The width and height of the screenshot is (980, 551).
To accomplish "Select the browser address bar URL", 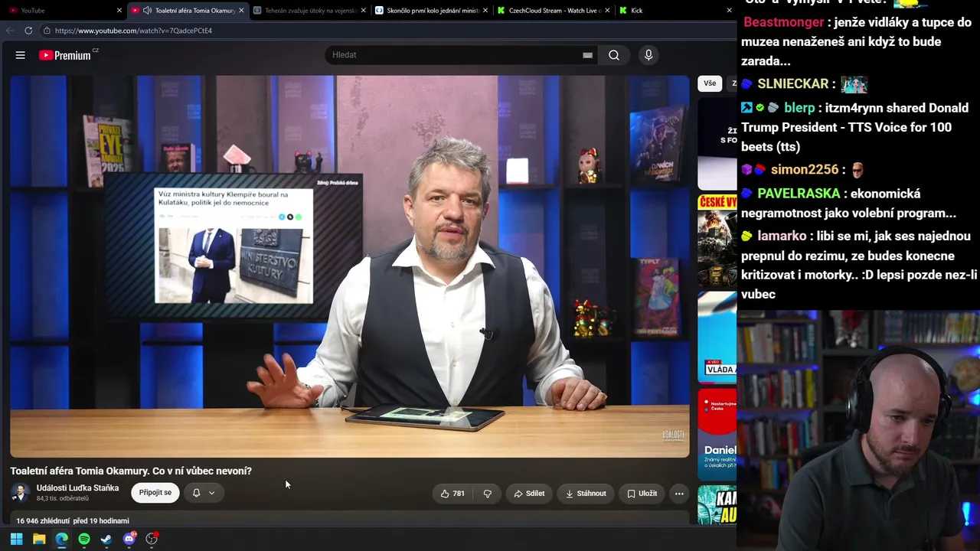I will tap(133, 31).
